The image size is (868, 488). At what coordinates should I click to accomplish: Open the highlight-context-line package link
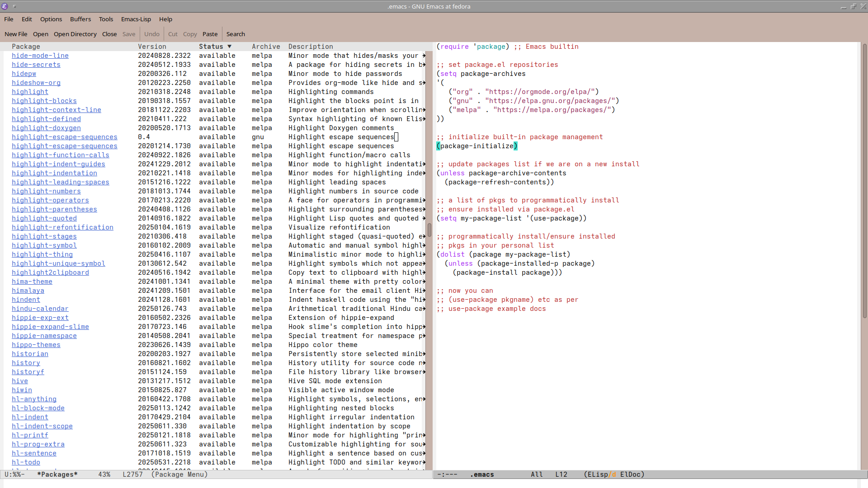point(57,110)
